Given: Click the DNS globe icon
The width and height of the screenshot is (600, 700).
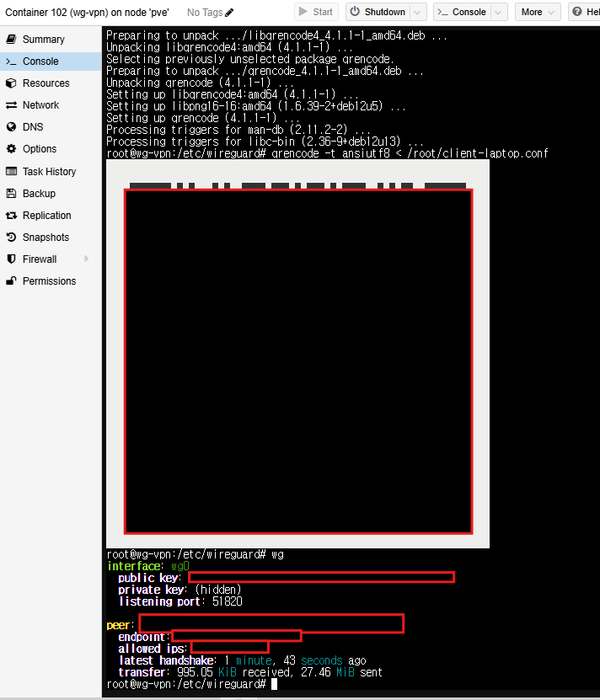Looking at the screenshot, I should (x=11, y=127).
